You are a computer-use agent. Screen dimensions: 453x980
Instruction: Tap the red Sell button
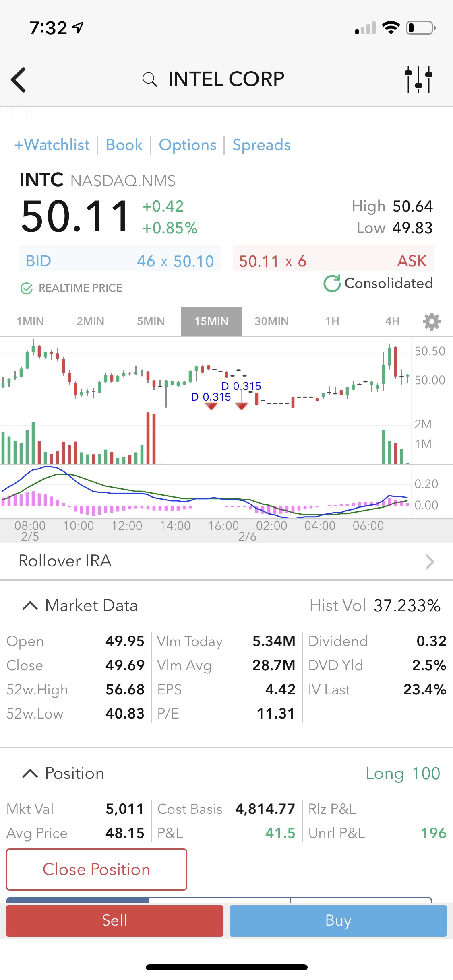click(x=115, y=920)
